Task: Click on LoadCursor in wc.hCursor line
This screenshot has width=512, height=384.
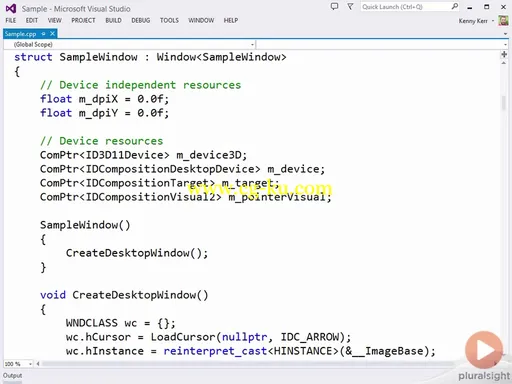Action: coord(183,337)
